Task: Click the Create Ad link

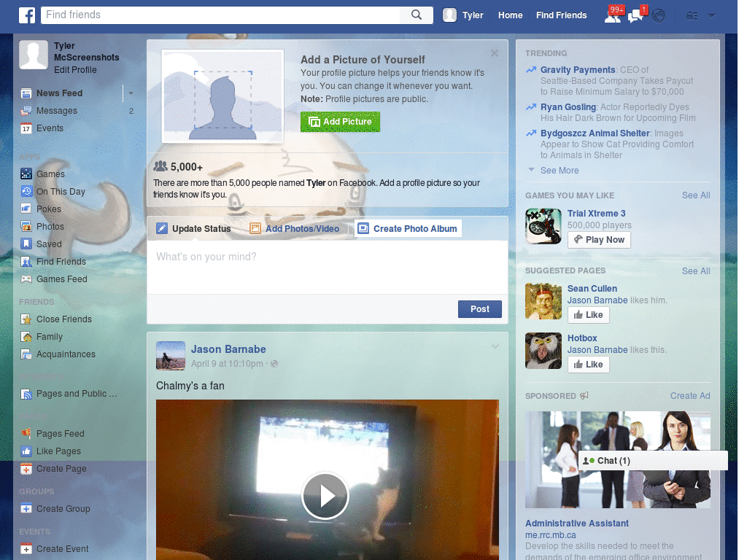Action: pos(690,396)
